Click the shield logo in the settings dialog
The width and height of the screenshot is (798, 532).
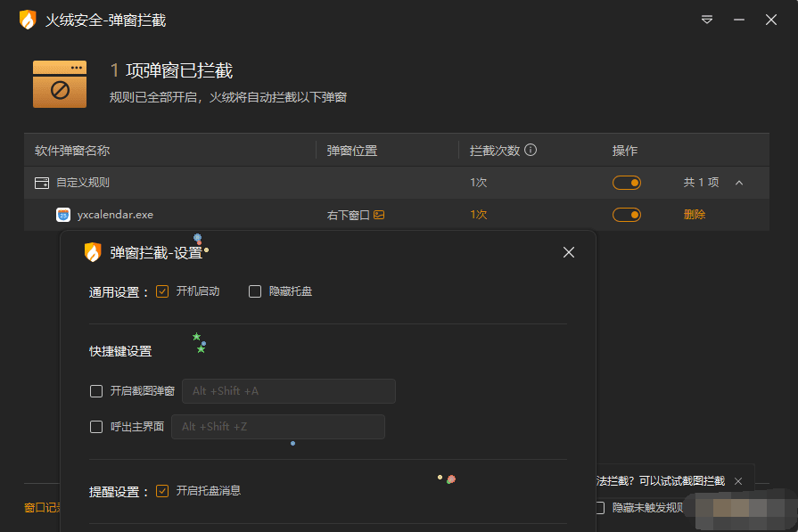pyautogui.click(x=93, y=252)
